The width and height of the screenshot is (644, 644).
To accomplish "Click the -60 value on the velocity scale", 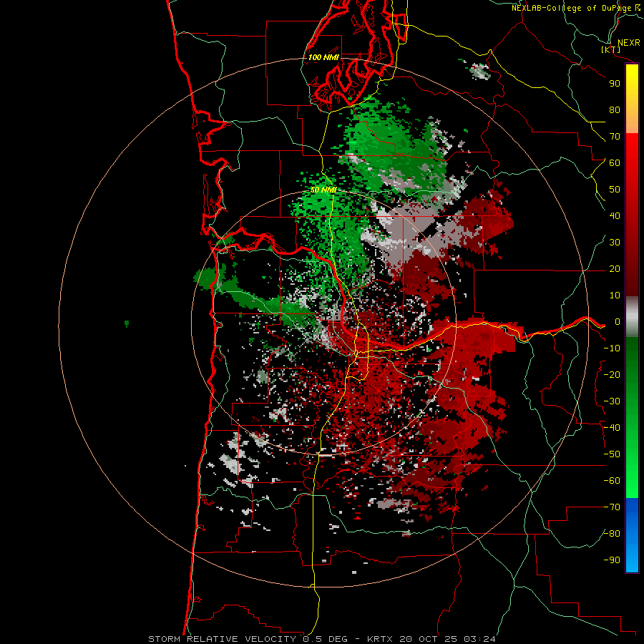I will 612,481.
